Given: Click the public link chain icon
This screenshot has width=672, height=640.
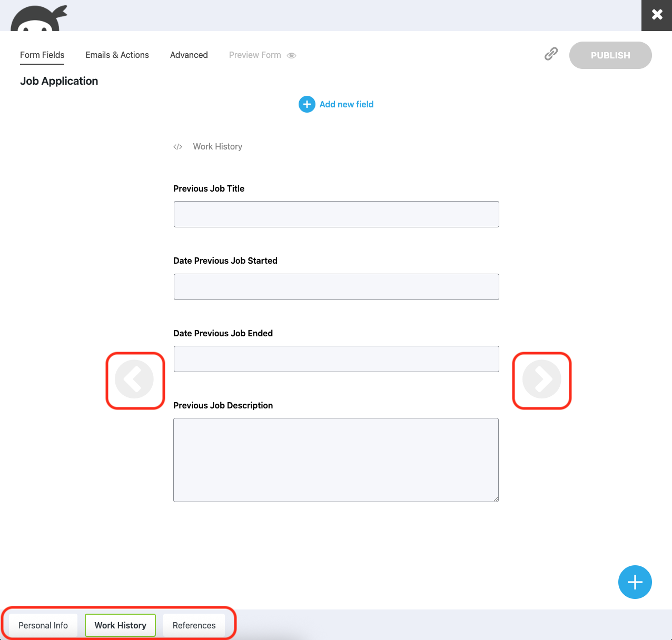Looking at the screenshot, I should [551, 54].
